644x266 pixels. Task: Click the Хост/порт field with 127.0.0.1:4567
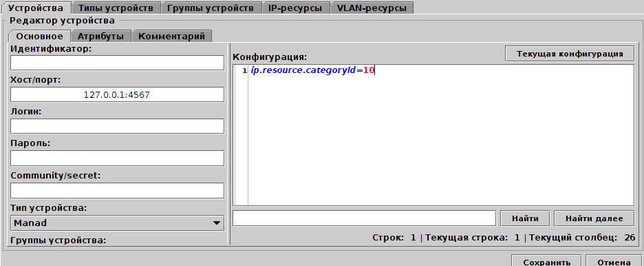pos(118,94)
